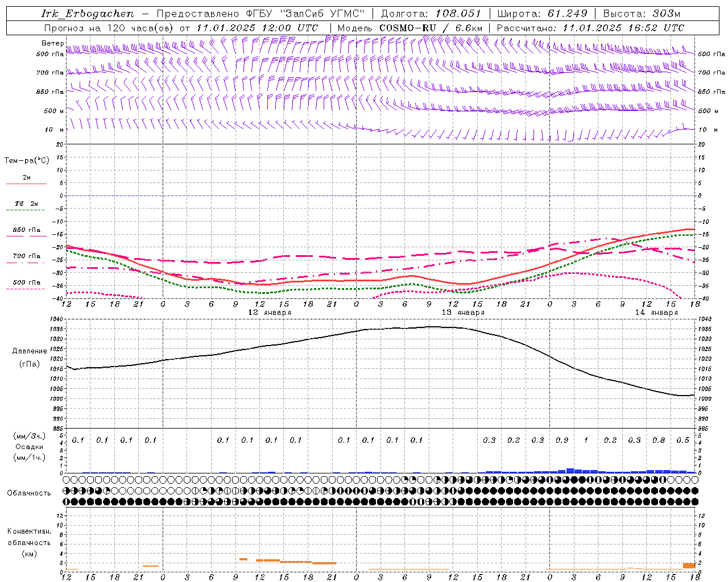Click the Долгота: 108.051 value
The height and width of the screenshot is (582, 728).
[431, 14]
